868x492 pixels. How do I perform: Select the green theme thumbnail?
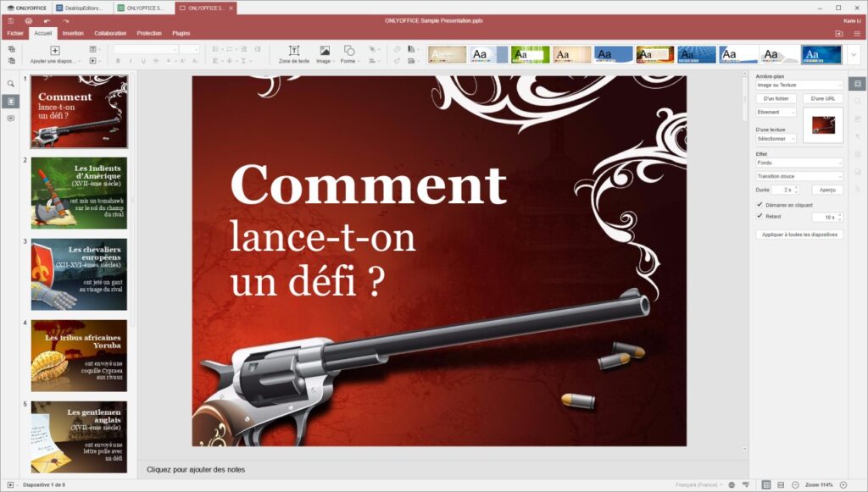point(530,55)
